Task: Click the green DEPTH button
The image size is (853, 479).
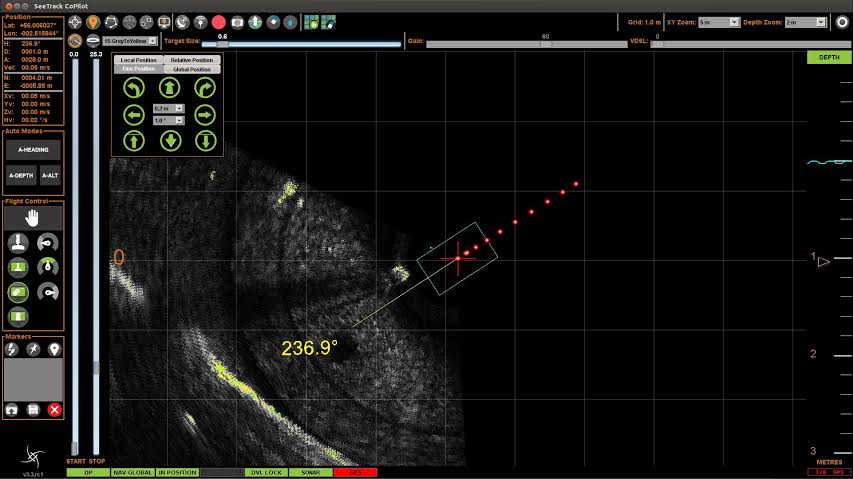Action: (829, 57)
